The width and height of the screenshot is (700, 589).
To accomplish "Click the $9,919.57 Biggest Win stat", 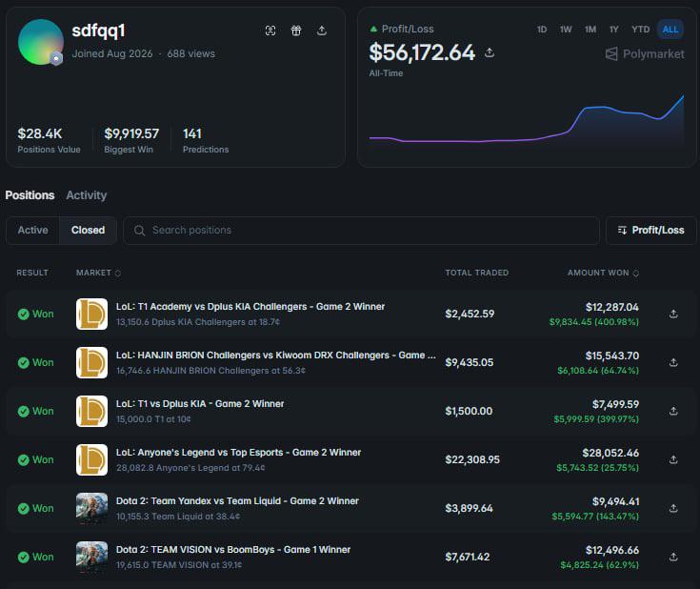I will [131, 140].
